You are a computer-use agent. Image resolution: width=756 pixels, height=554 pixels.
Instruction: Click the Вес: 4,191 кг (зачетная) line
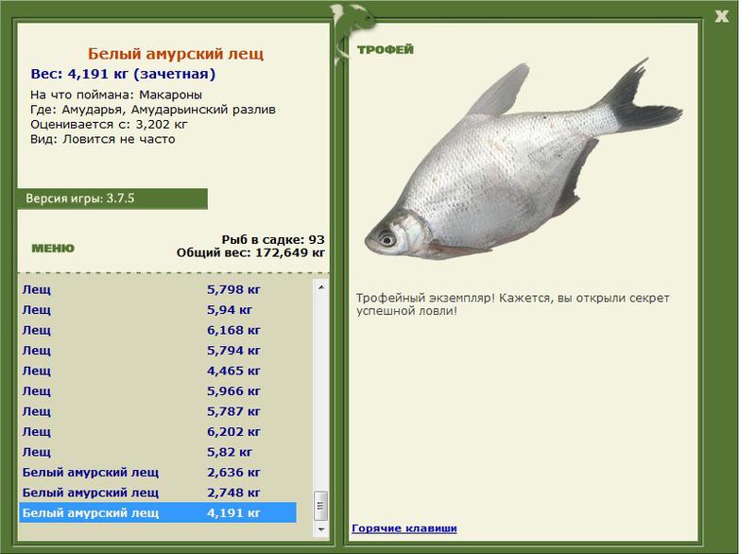point(123,75)
